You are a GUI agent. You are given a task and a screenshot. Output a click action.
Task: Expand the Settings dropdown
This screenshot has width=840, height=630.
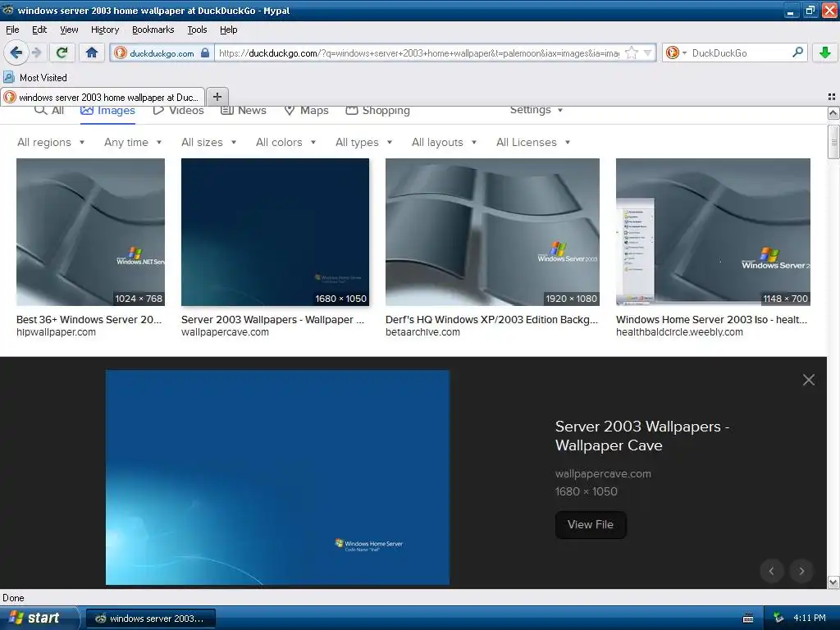click(x=536, y=110)
